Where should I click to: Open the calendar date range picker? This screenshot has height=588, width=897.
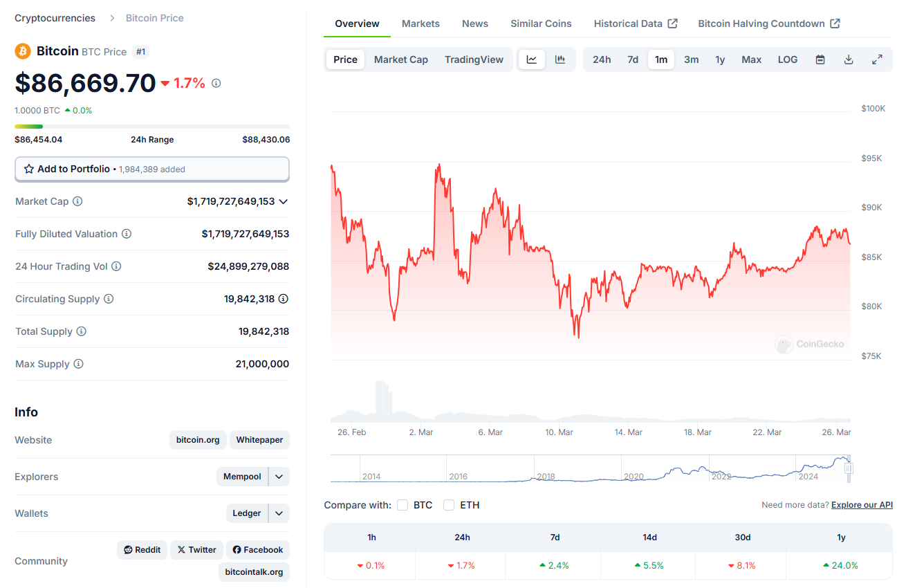coord(820,59)
